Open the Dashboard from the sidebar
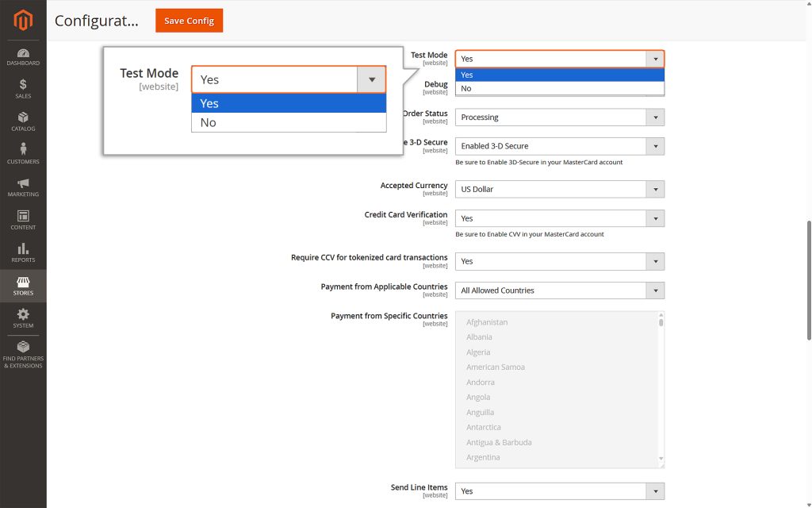 (x=22, y=55)
